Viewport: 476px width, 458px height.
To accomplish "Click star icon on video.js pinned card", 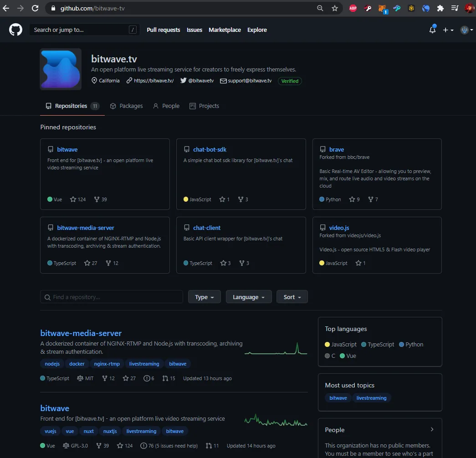I will click(358, 263).
